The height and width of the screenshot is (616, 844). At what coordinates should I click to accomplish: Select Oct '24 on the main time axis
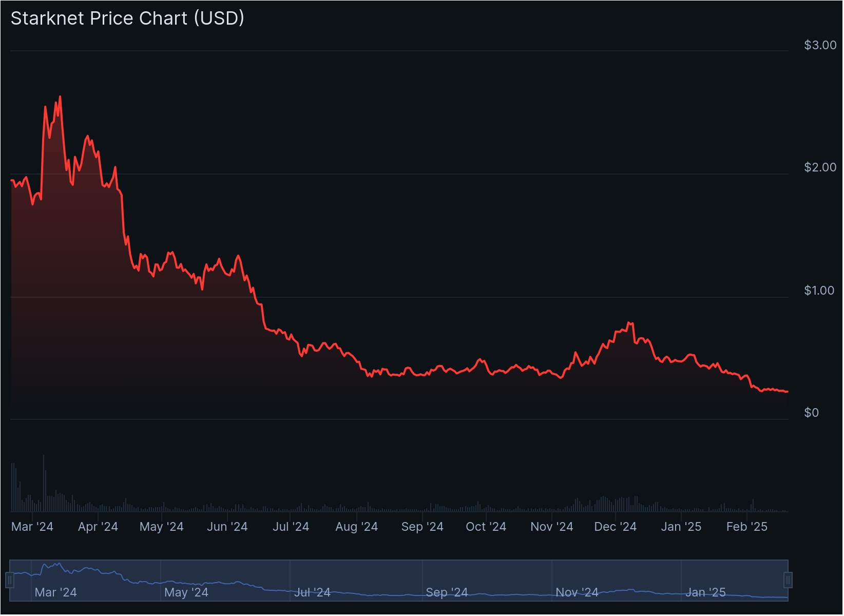coord(486,527)
